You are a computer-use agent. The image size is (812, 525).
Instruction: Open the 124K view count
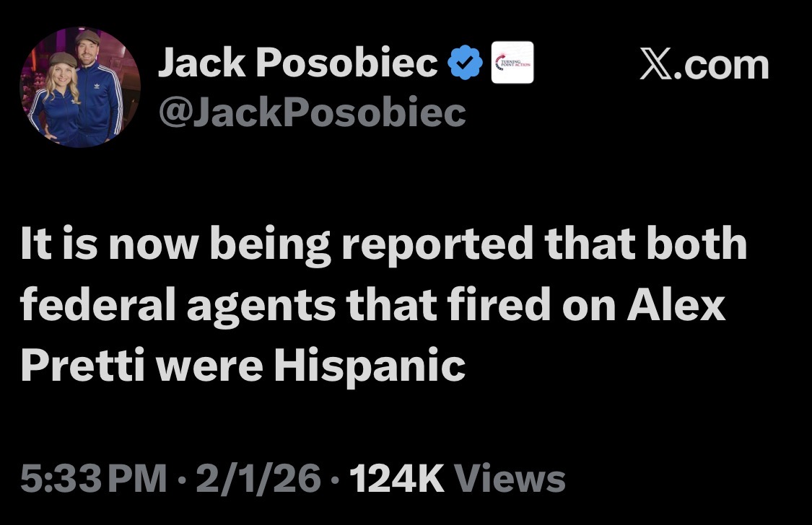pos(396,479)
